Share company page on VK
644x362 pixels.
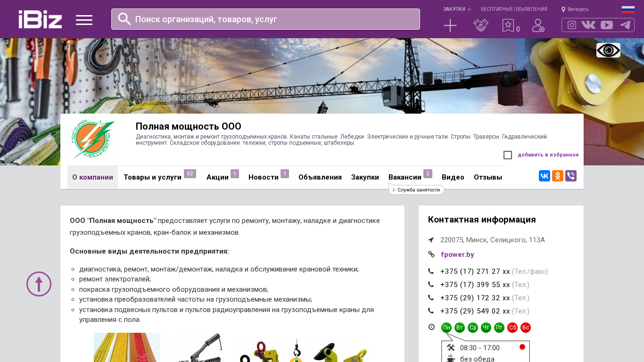545,176
